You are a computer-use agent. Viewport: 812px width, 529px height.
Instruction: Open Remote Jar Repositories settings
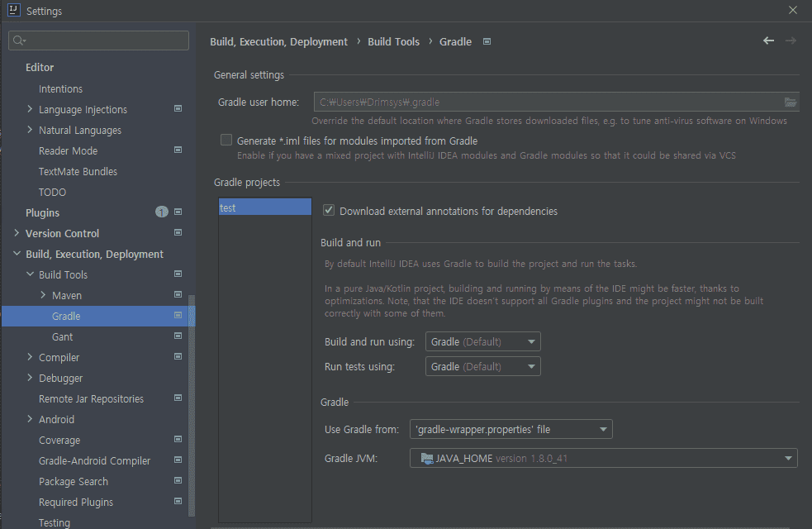[x=91, y=399]
